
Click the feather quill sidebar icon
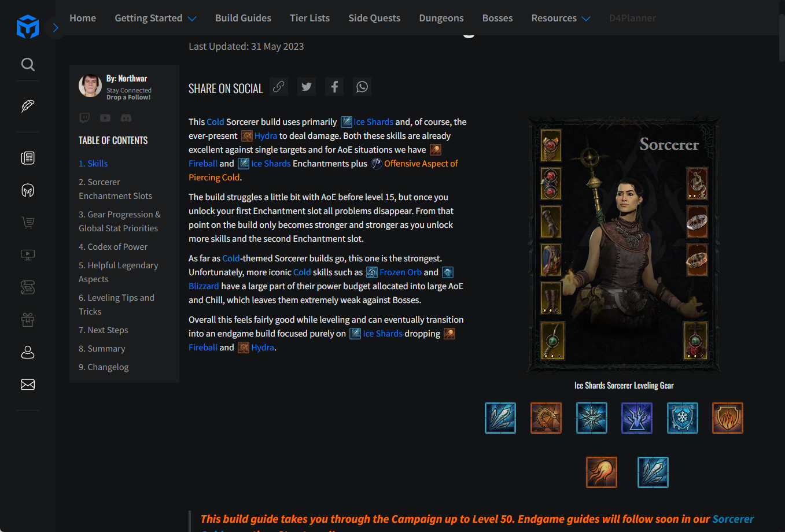coord(28,106)
